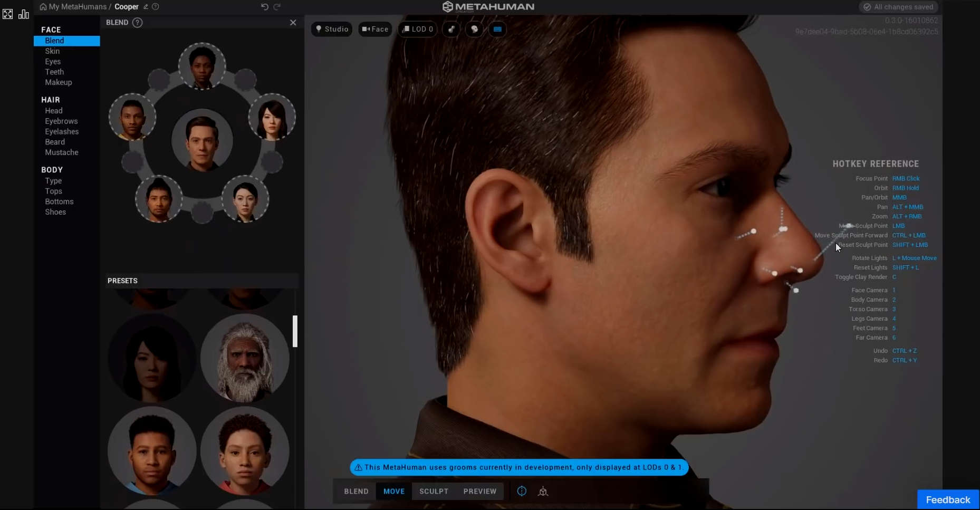The image size is (980, 510).
Task: Switch to the BLEND mode tab
Action: 356,491
